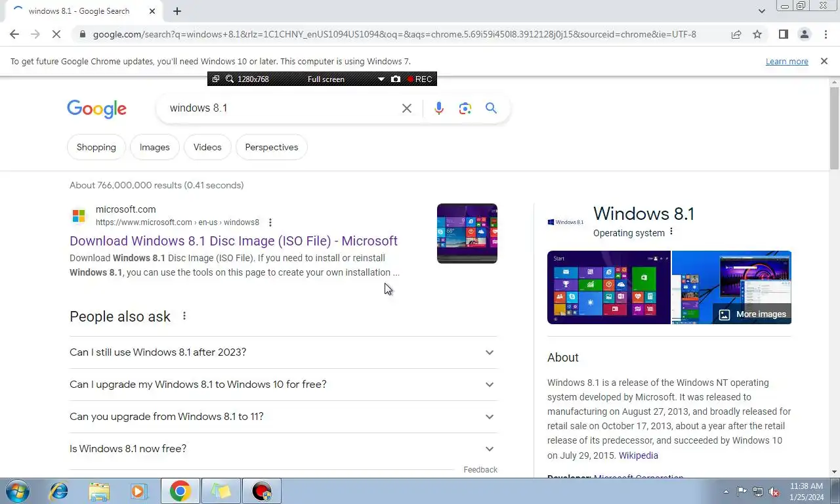The width and height of the screenshot is (840, 504).
Task: Open the Chrome three-dot menu
Action: pos(826,34)
